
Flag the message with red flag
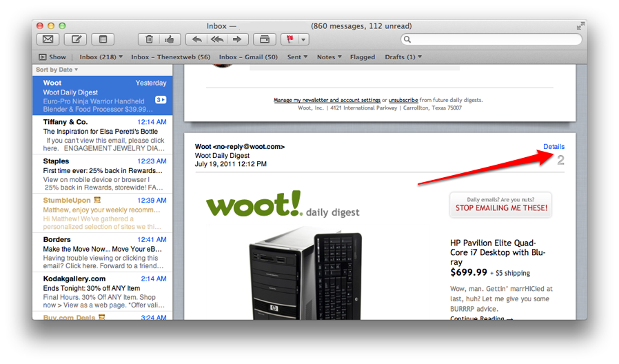[290, 39]
